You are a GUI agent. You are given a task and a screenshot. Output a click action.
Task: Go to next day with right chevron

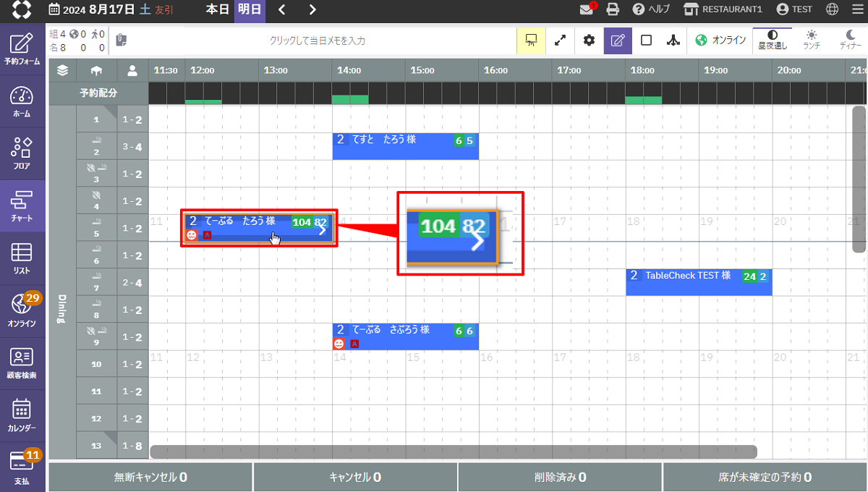(312, 9)
